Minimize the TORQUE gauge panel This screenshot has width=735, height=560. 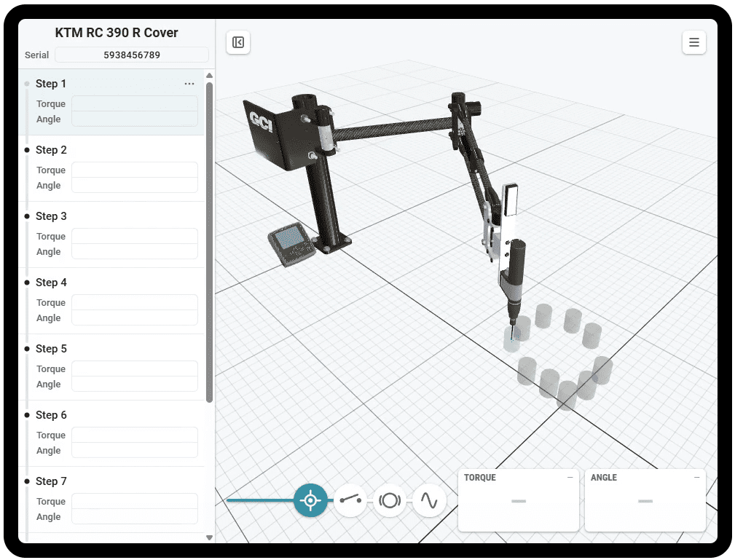coord(570,478)
